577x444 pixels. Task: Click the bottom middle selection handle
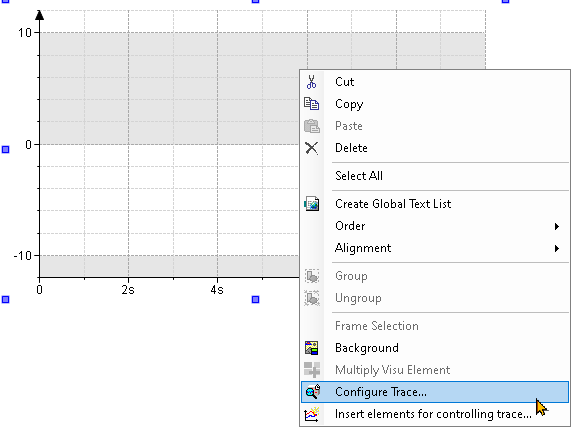tap(255, 299)
